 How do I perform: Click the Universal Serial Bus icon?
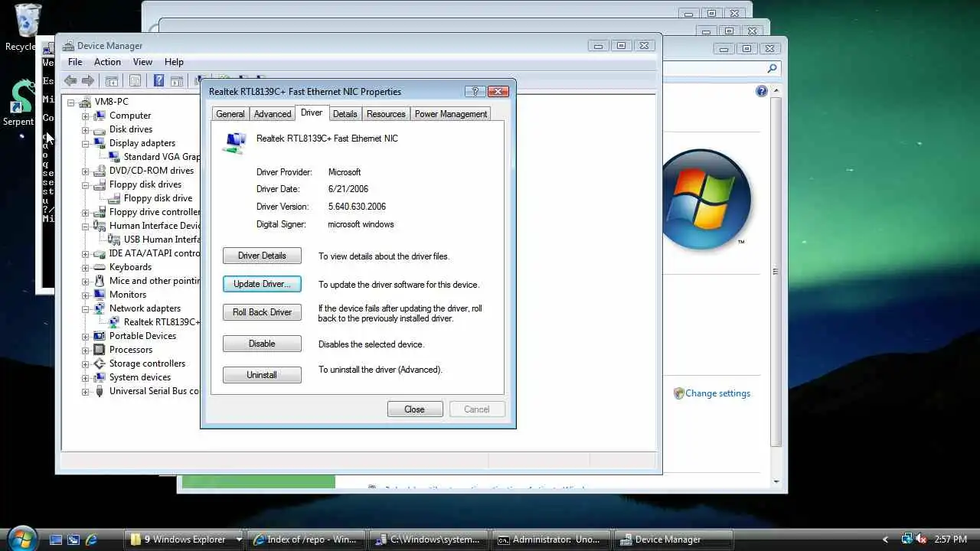point(100,391)
